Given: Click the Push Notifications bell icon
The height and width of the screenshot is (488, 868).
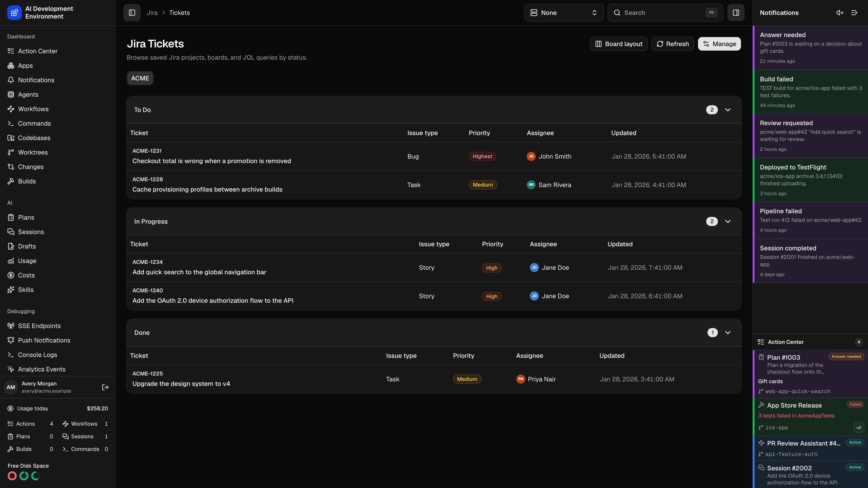Looking at the screenshot, I should [11, 340].
